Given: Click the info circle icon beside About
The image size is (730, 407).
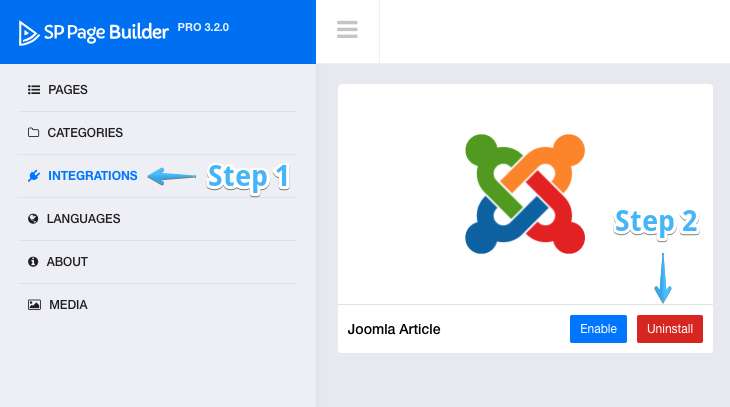Looking at the screenshot, I should [x=33, y=262].
